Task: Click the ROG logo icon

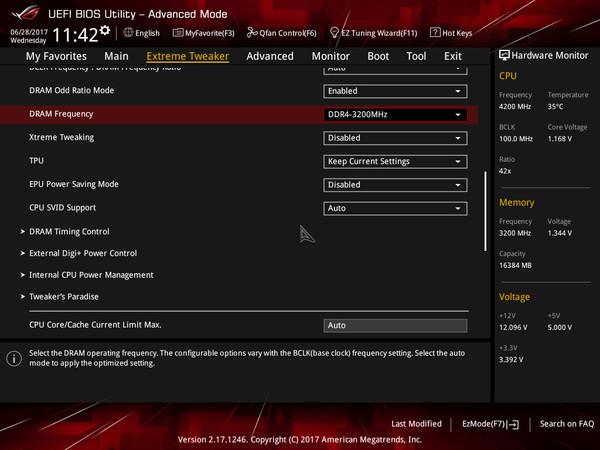Action: pos(25,13)
